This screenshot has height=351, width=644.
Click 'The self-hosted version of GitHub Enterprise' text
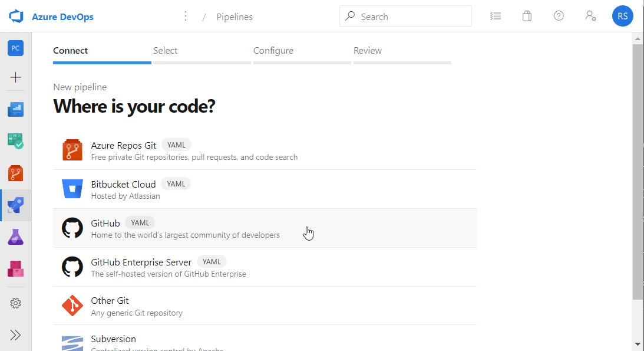tap(169, 274)
